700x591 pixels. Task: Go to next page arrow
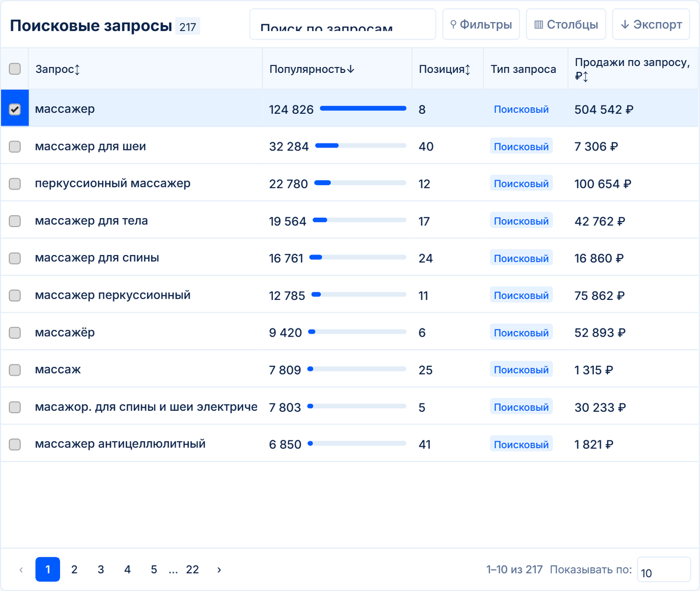point(219,569)
